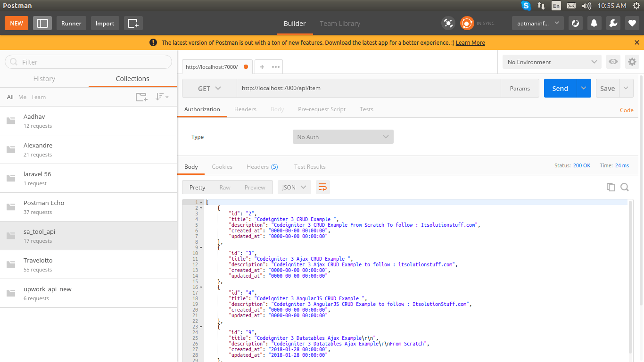This screenshot has width=644, height=362.
Task: Click the new window icon in toolbar
Action: pyautogui.click(x=133, y=23)
